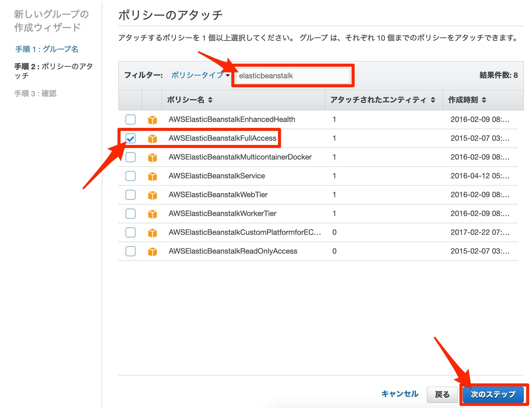532x408 pixels.
Task: Click the orange icon beside AWSElasticBeanstalkFullAccess
Action: [x=152, y=139]
